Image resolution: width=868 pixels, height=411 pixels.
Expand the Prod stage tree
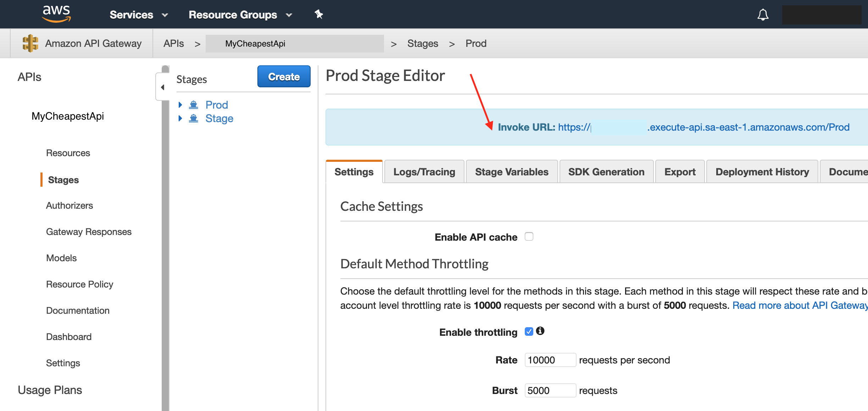click(x=180, y=105)
